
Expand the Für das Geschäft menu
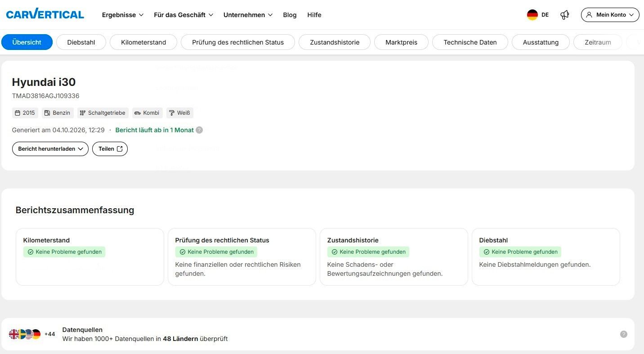[183, 15]
